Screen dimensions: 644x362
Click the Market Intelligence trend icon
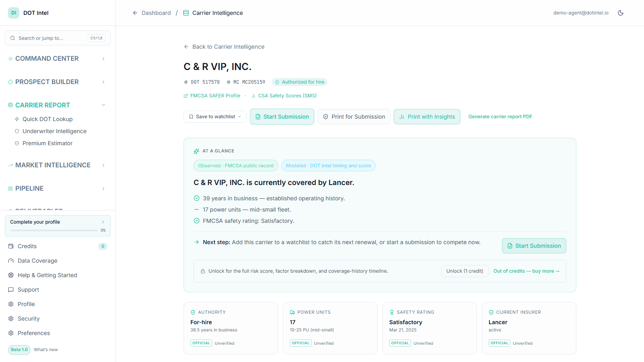(x=10, y=165)
